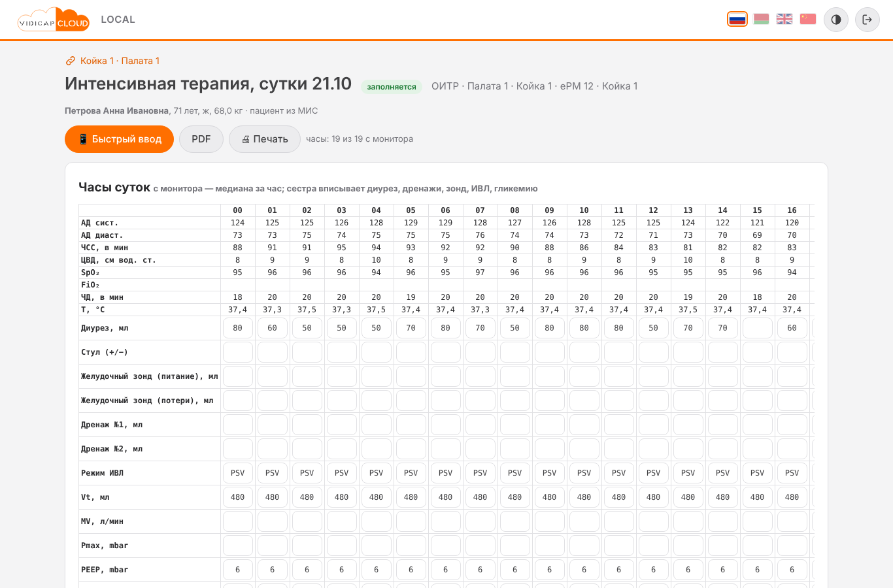Viewport: 893px width, 588px height.
Task: Click Желудочный зонд (потери) field, hour 05
Action: click(411, 400)
